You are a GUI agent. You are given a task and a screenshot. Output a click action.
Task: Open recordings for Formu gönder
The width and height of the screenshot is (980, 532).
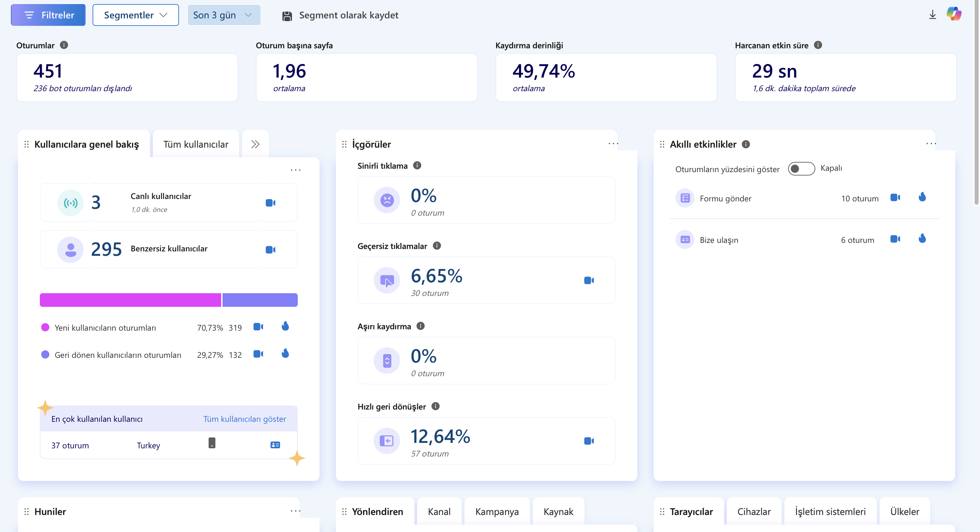pyautogui.click(x=895, y=197)
